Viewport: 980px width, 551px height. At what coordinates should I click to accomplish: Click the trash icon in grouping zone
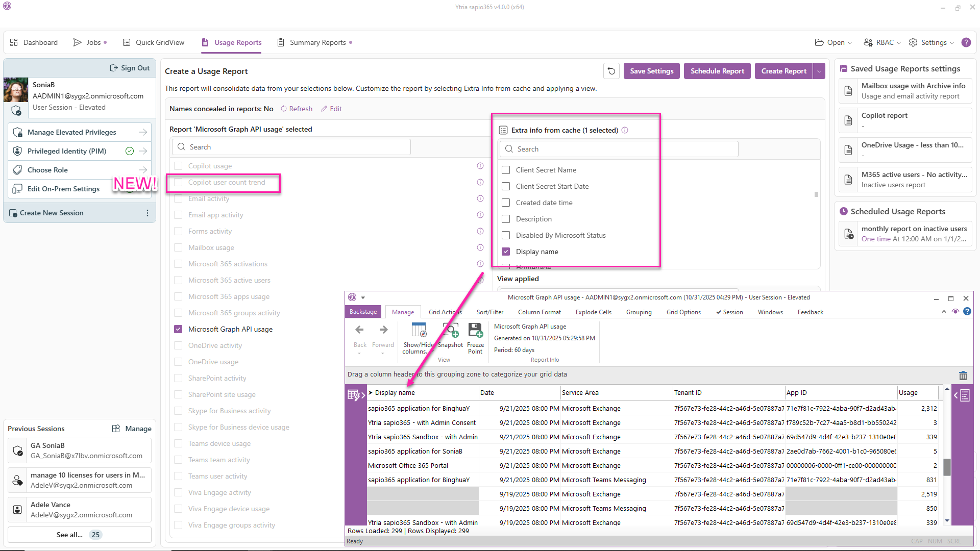coord(963,375)
